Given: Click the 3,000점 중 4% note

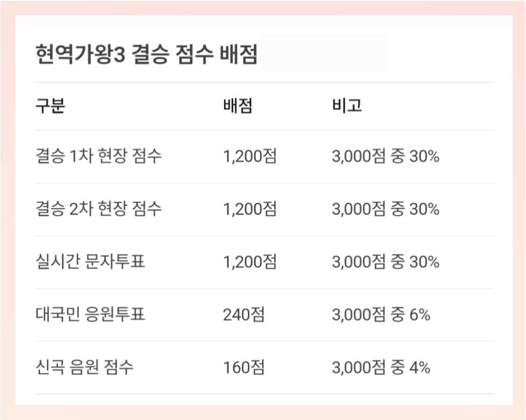Looking at the screenshot, I should pos(381,367).
